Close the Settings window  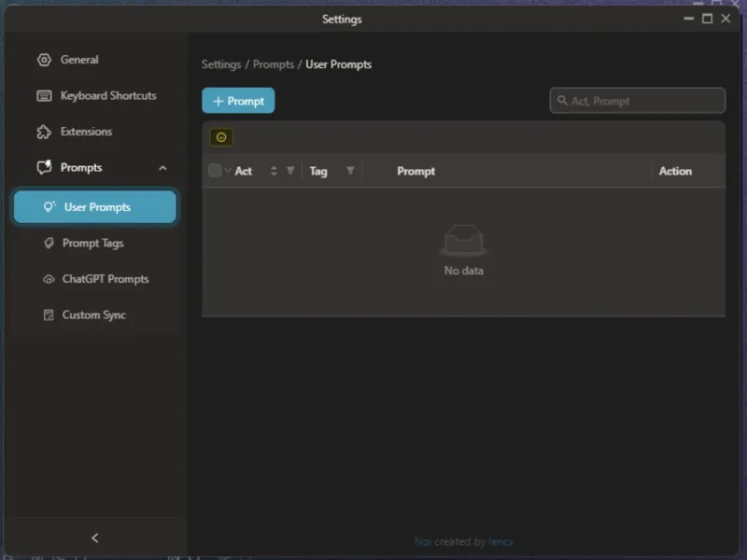(726, 19)
